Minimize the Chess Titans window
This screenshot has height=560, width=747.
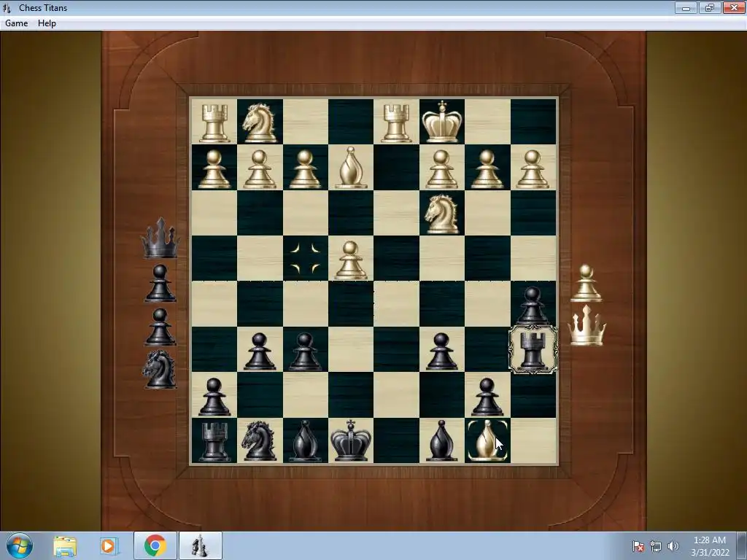tap(686, 7)
